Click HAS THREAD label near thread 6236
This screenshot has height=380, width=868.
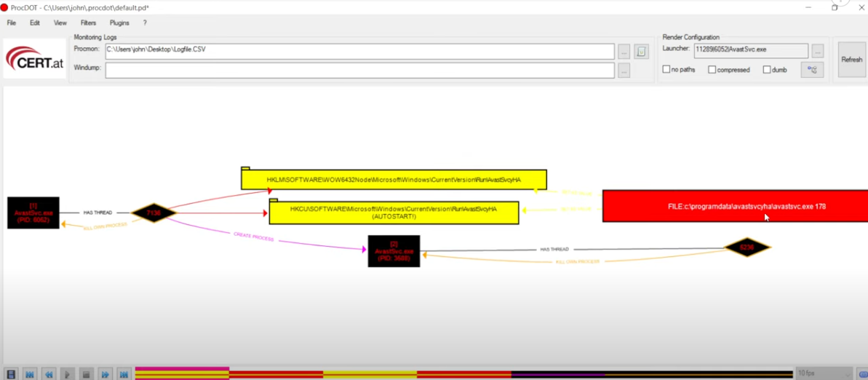point(554,249)
